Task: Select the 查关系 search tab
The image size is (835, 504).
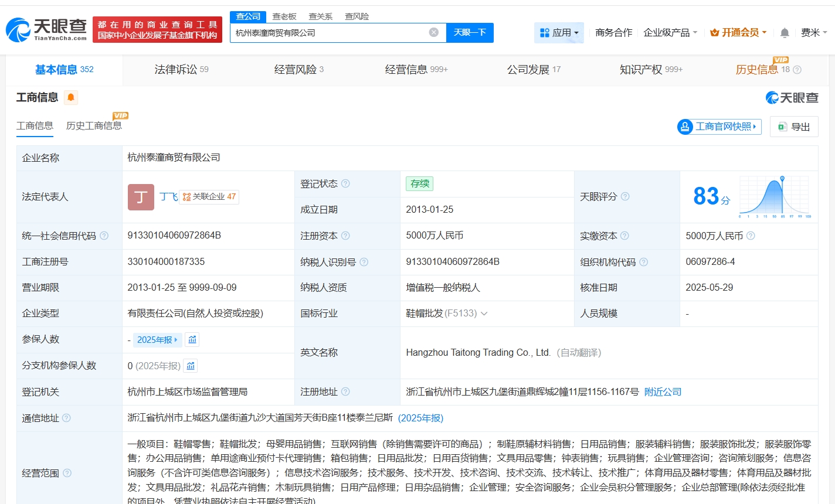Action: [x=321, y=16]
